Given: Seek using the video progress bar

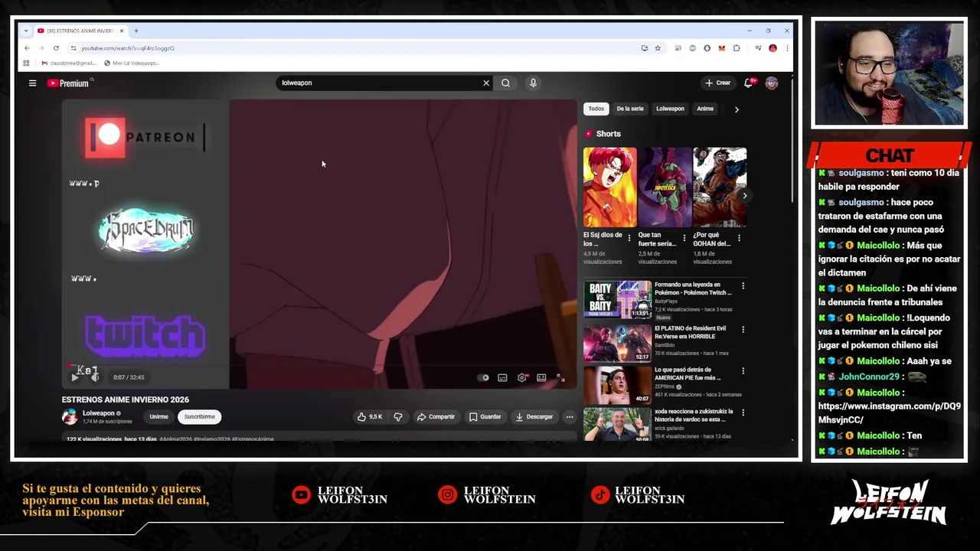Looking at the screenshot, I should [x=318, y=367].
